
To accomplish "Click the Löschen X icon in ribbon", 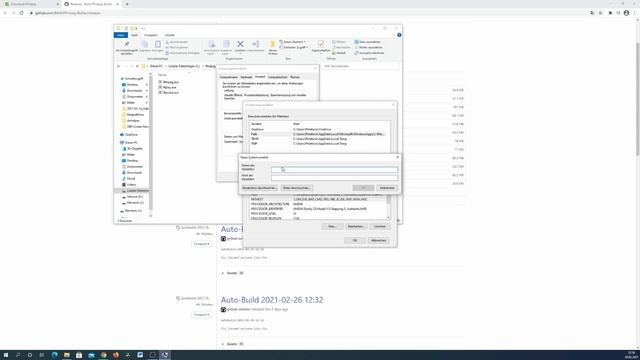I will 240,44.
